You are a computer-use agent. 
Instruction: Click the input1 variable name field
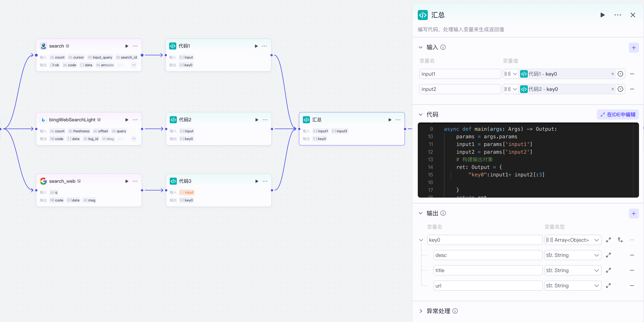[x=460, y=74]
